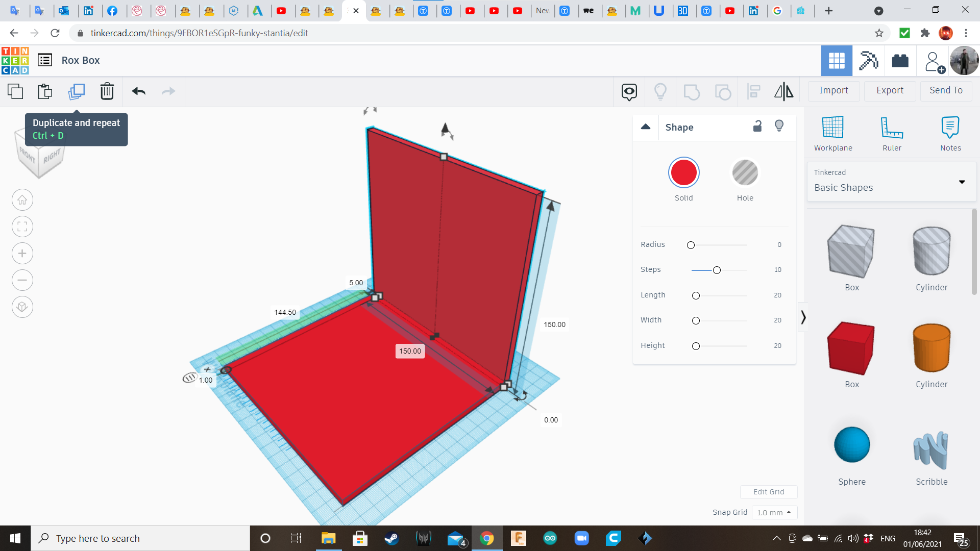This screenshot has height=551, width=980.
Task: Click the Fit all in view icon
Action: pos(22,227)
